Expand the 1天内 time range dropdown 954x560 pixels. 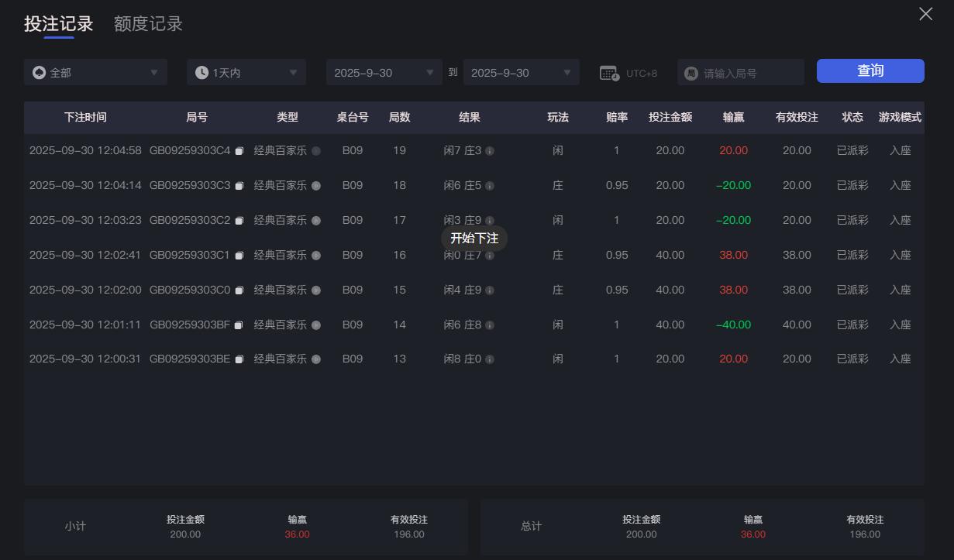[246, 71]
